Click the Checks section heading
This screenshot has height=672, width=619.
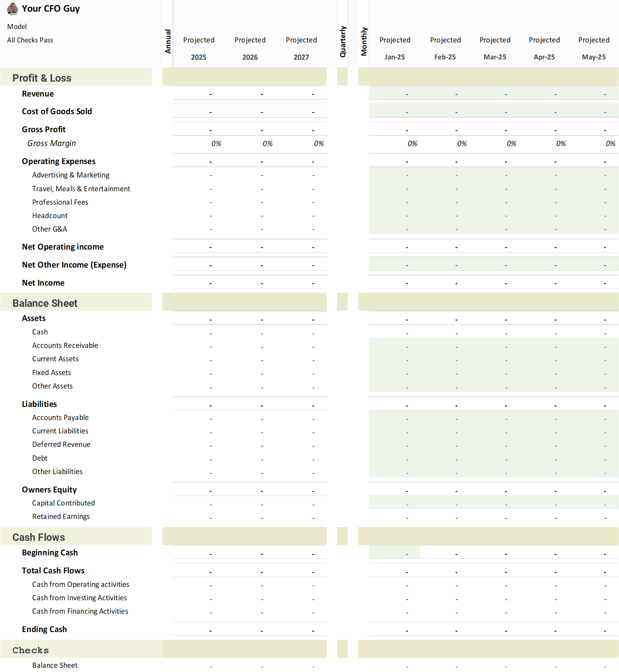pyautogui.click(x=31, y=650)
